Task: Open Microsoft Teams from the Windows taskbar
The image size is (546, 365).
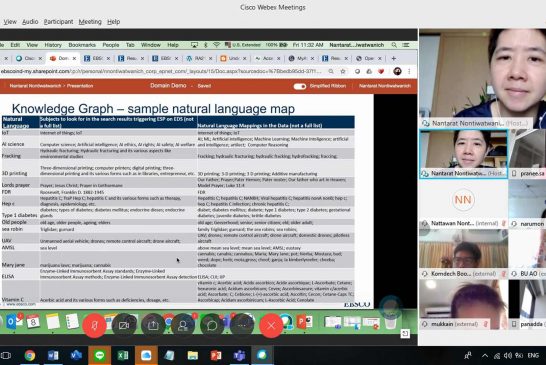Action: pyautogui.click(x=239, y=356)
